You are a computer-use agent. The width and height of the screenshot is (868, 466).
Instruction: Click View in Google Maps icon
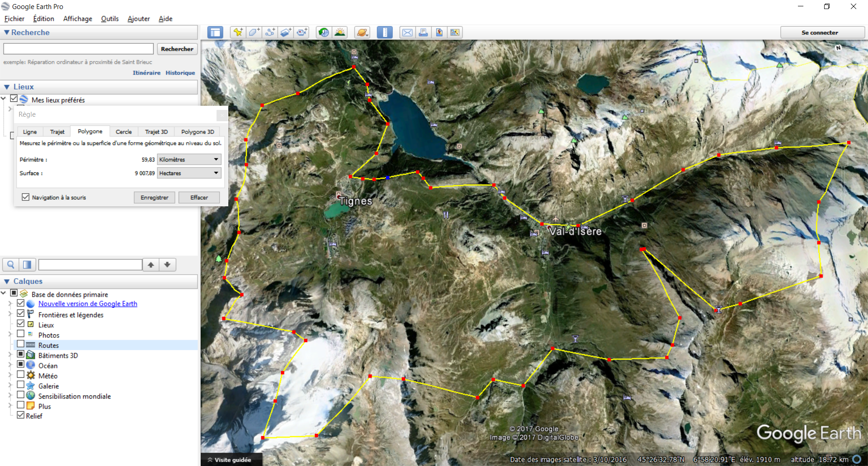455,33
